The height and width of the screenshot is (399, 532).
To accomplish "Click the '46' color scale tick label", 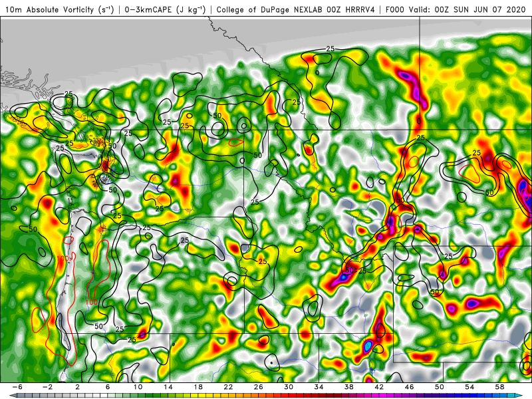I will tap(409, 387).
